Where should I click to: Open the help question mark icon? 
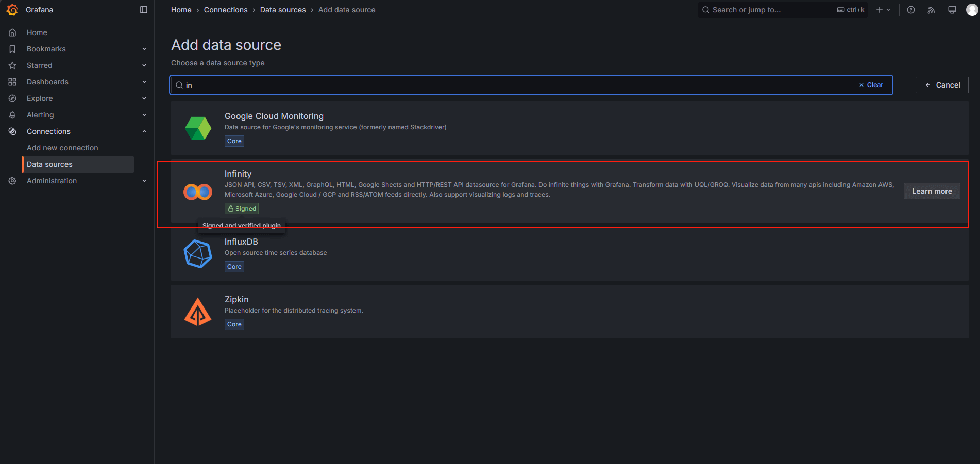[911, 10]
